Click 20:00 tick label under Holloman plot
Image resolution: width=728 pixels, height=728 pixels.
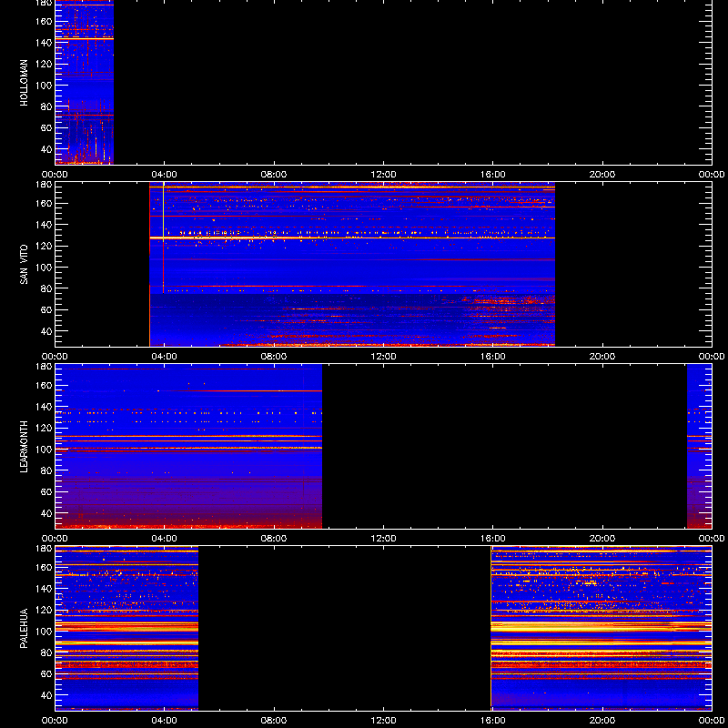coord(602,175)
